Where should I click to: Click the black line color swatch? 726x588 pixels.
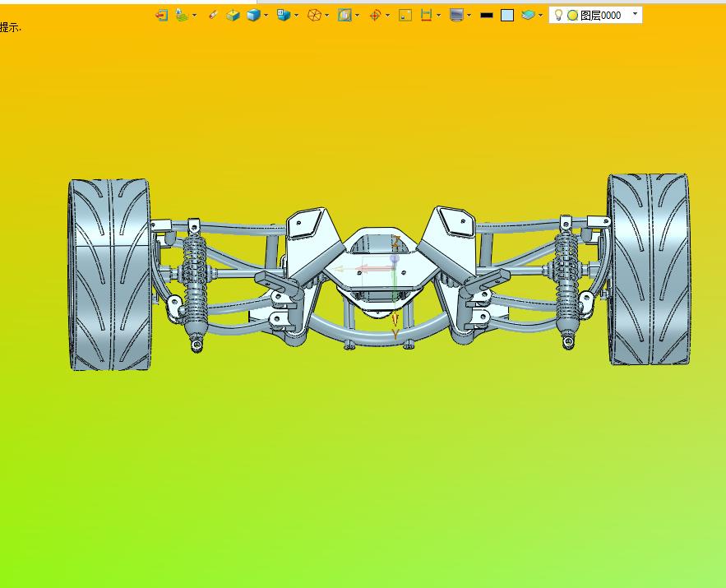(487, 16)
